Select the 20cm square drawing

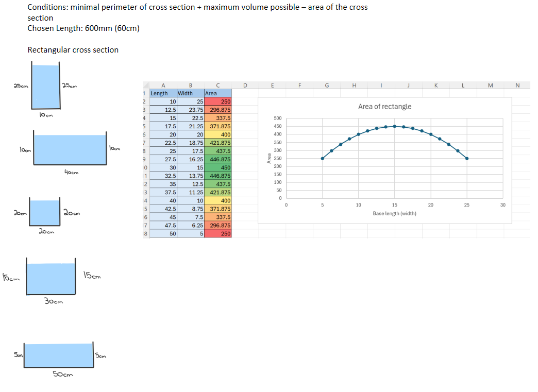pos(45,212)
